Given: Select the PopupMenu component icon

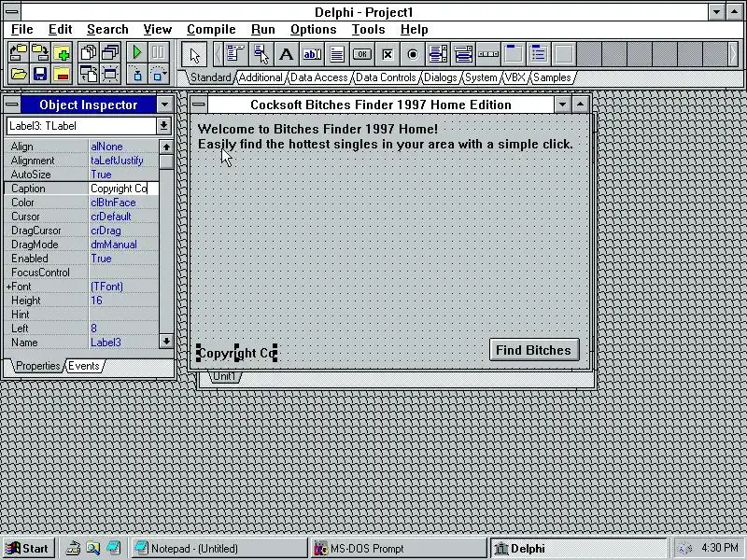Looking at the screenshot, I should 261,54.
